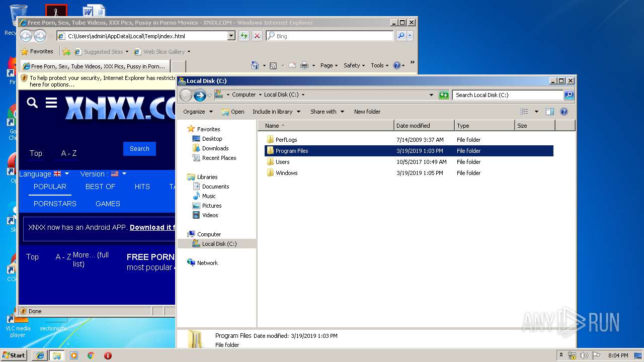644x362 pixels.
Task: Open the Share with dropdown
Action: click(x=327, y=112)
